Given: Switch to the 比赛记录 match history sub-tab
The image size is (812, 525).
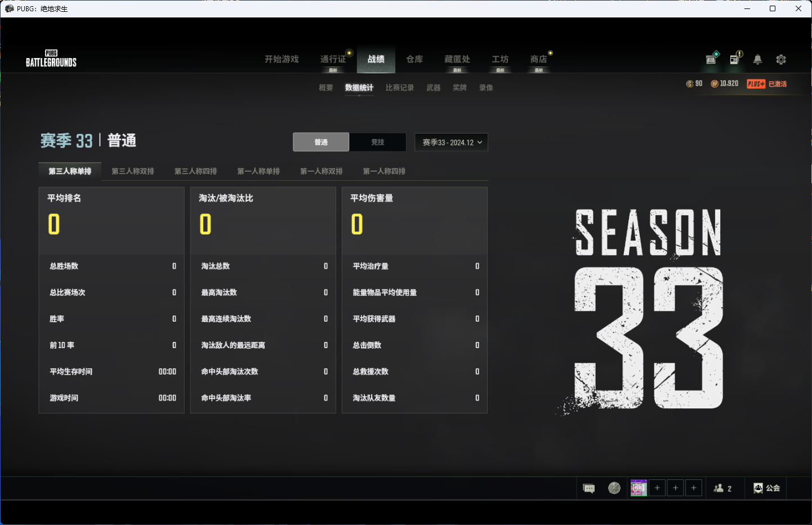Looking at the screenshot, I should (x=400, y=88).
